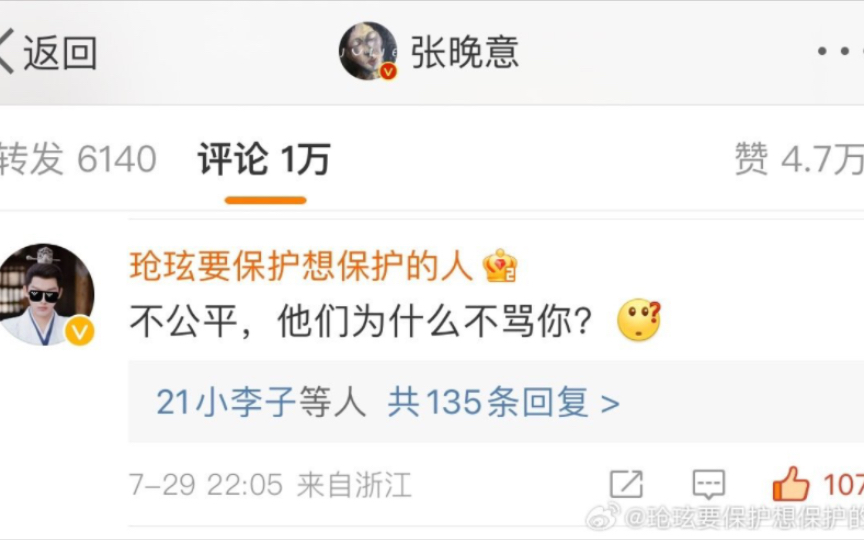This screenshot has width=864, height=540.
Task: Click the commenter's sunglasses avatar thumbnail
Action: [x=46, y=295]
